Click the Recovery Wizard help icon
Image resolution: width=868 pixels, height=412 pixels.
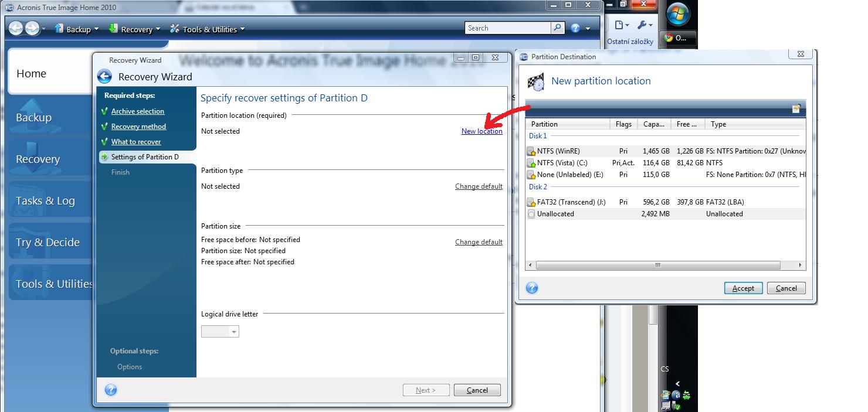tap(111, 390)
